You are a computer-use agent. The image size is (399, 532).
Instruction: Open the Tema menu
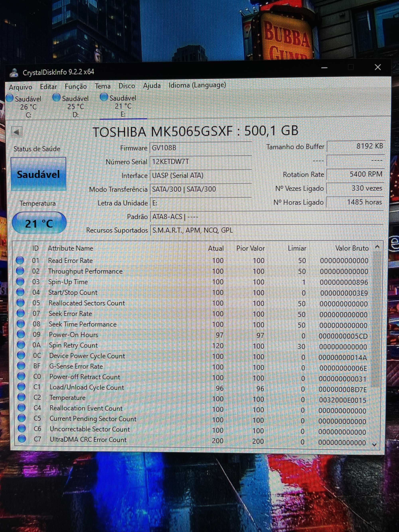103,86
